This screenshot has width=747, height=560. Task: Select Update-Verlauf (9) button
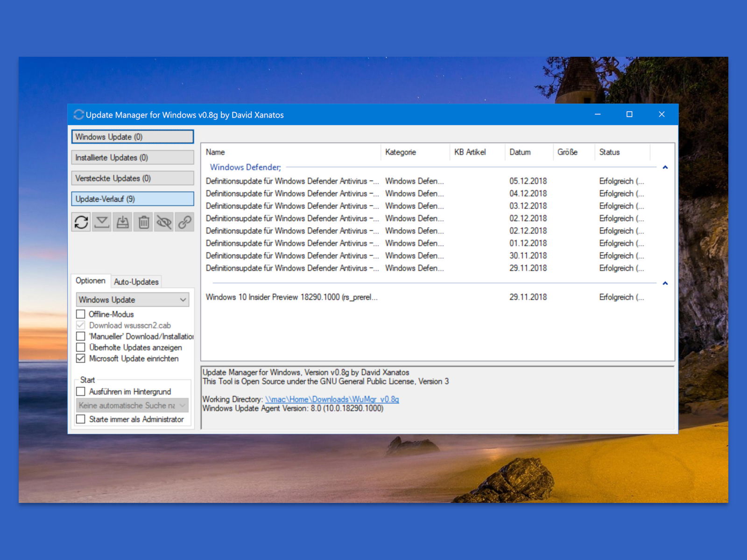[133, 199]
